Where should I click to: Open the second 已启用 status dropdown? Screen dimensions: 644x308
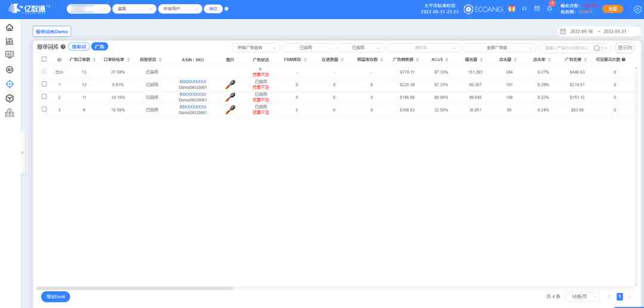coord(362,48)
